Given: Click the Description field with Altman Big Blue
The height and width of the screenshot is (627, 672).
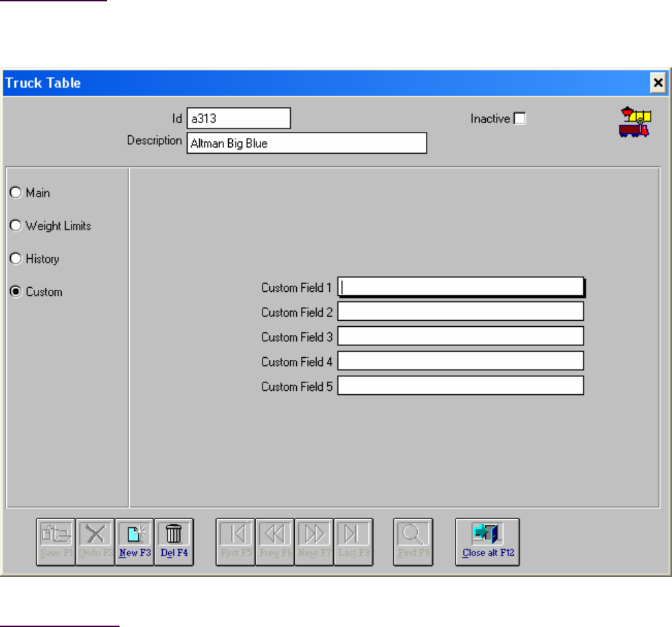Looking at the screenshot, I should [x=307, y=143].
